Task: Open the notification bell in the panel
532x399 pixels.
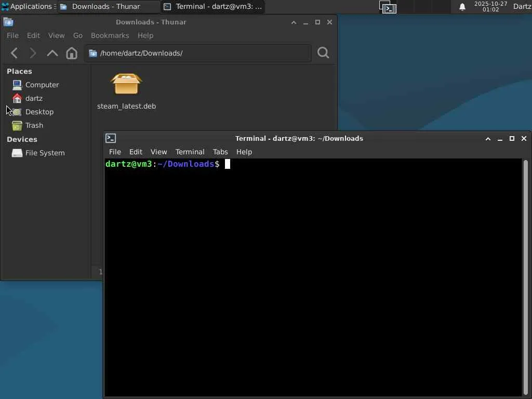Action: pyautogui.click(x=462, y=6)
